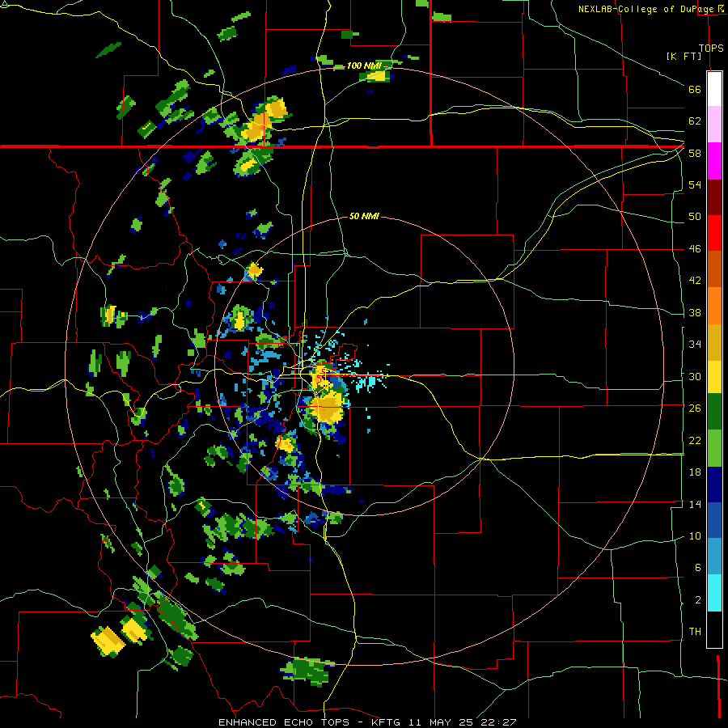
Task: Click the 58 legend value
Action: point(695,153)
